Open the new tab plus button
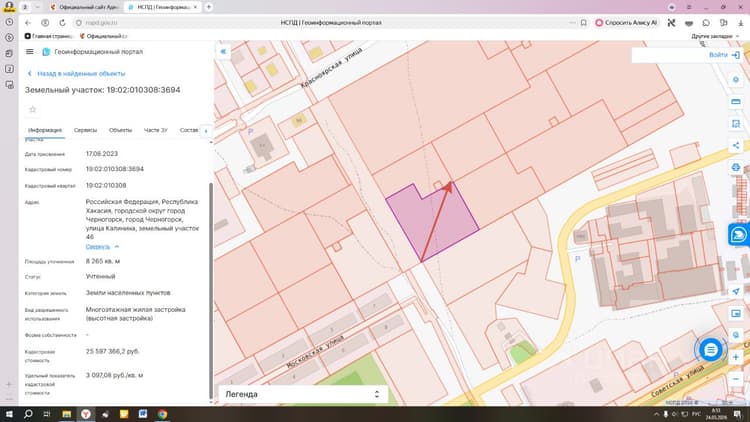The width and height of the screenshot is (750, 422). (x=209, y=7)
